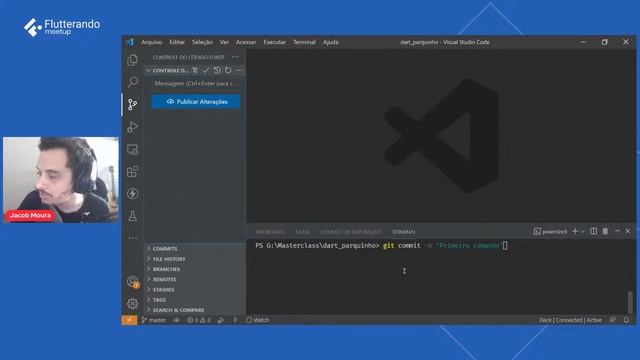Split the terminal panel
The image size is (640, 360).
[593, 231]
